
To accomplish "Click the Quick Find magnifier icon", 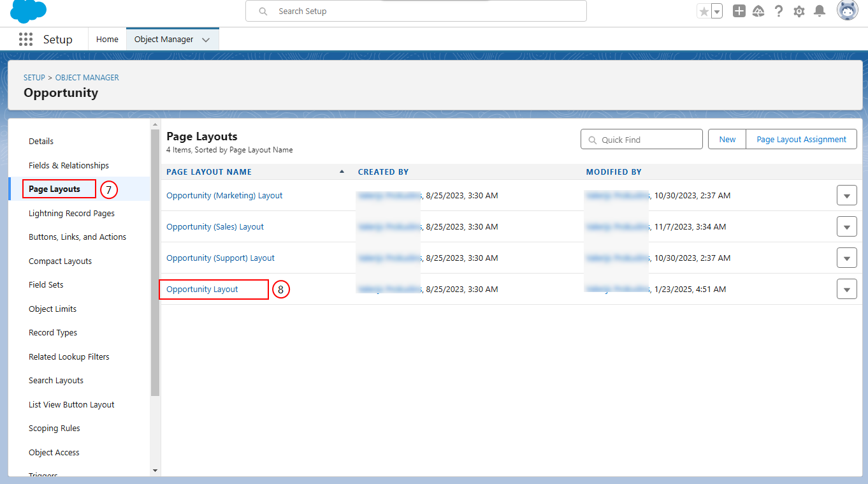I will pyautogui.click(x=593, y=140).
